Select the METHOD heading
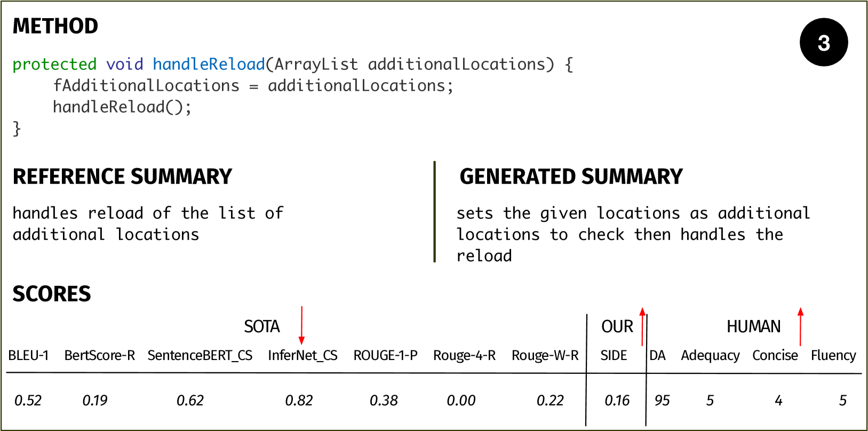This screenshot has height=431, width=868. [55, 26]
